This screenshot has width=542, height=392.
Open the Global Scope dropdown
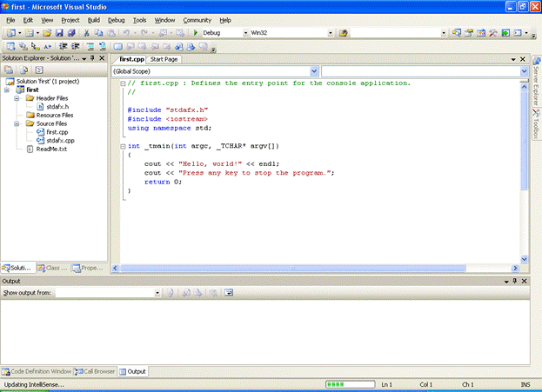coord(314,71)
